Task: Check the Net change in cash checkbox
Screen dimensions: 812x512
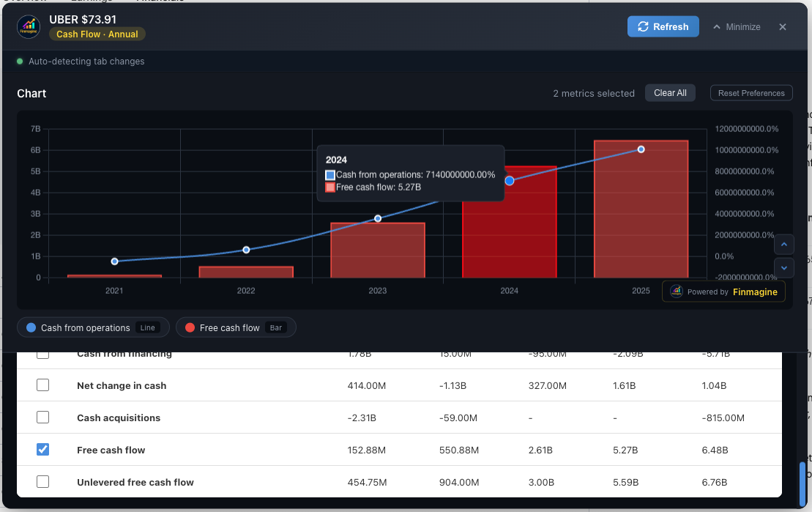Action: pyautogui.click(x=43, y=385)
